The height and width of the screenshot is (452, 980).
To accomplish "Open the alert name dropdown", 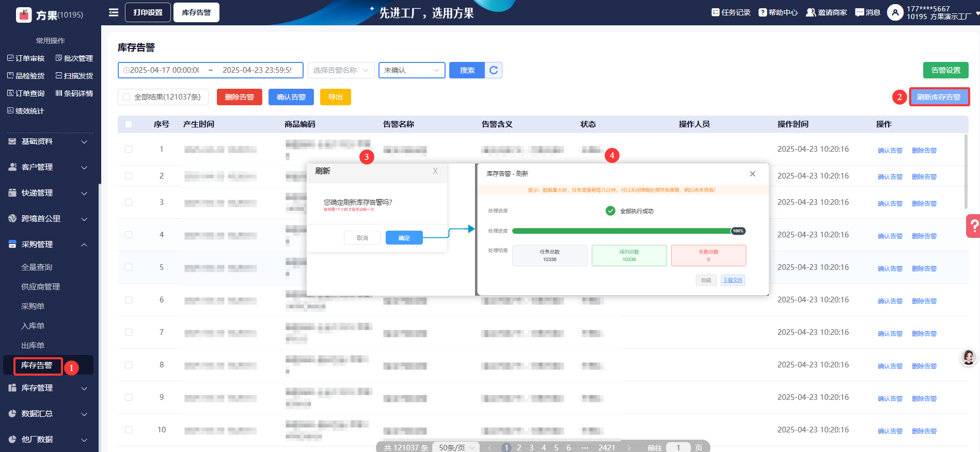I will (341, 70).
